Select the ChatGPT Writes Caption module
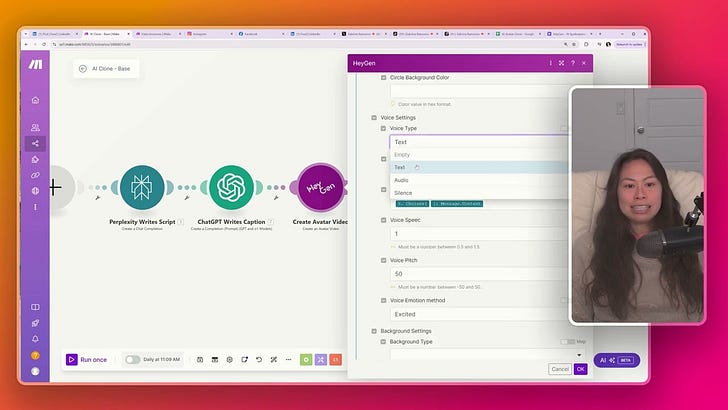Image resolution: width=728 pixels, height=410 pixels. pyautogui.click(x=231, y=188)
